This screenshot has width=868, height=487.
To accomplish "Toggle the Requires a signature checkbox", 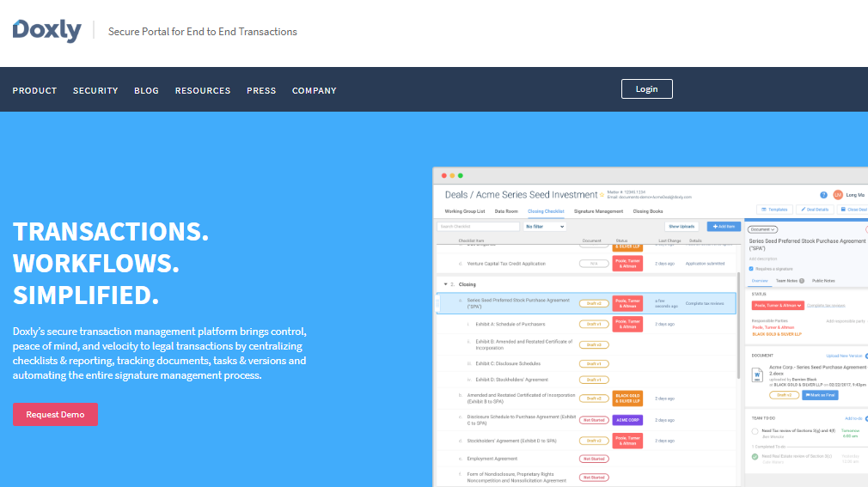I will (751, 269).
